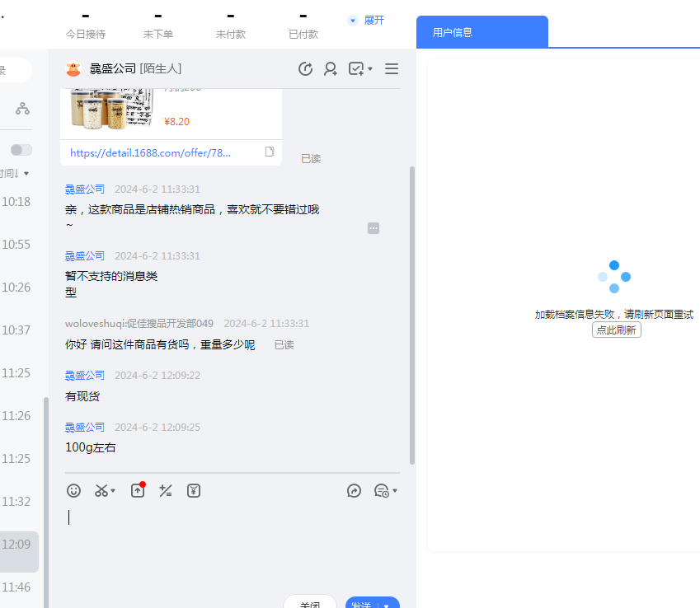Screen dimensions: 700x608
Task: Click the yuan red packet icon
Action: (194, 491)
